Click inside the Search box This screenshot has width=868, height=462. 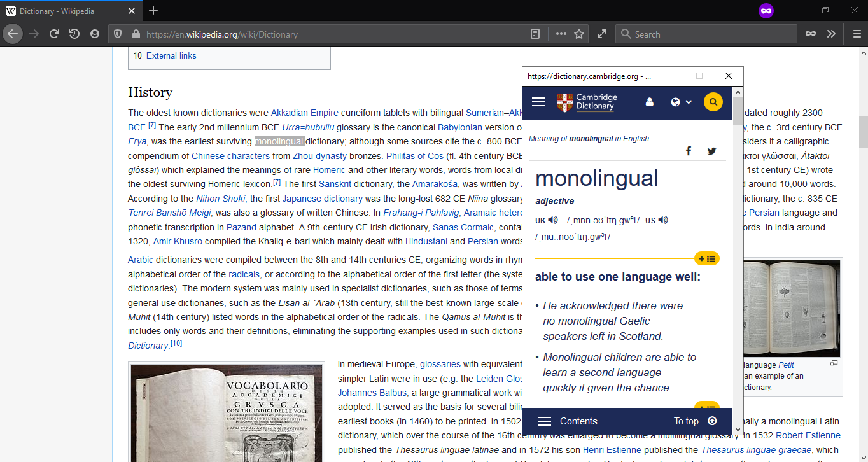pos(706,34)
